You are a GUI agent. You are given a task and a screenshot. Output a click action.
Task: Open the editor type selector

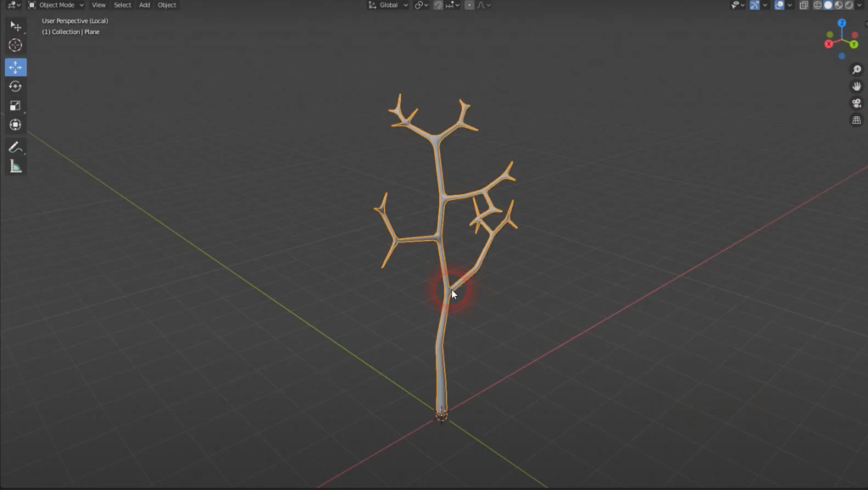[14, 5]
